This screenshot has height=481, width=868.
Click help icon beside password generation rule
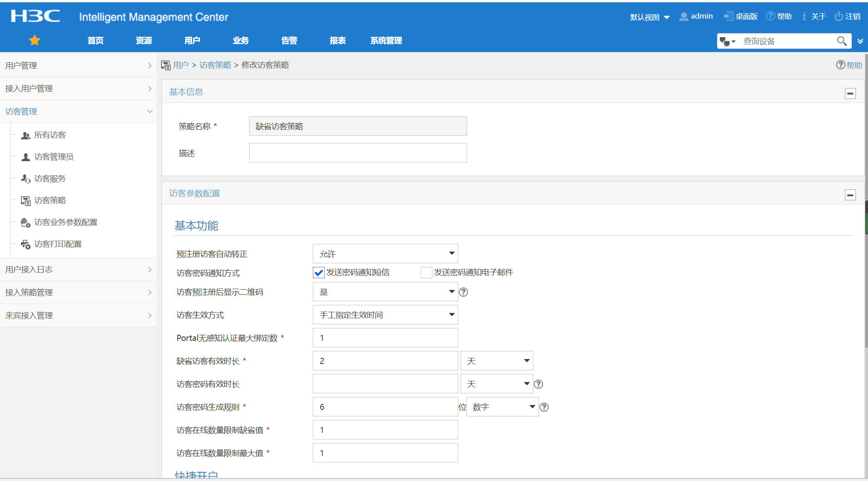[544, 407]
